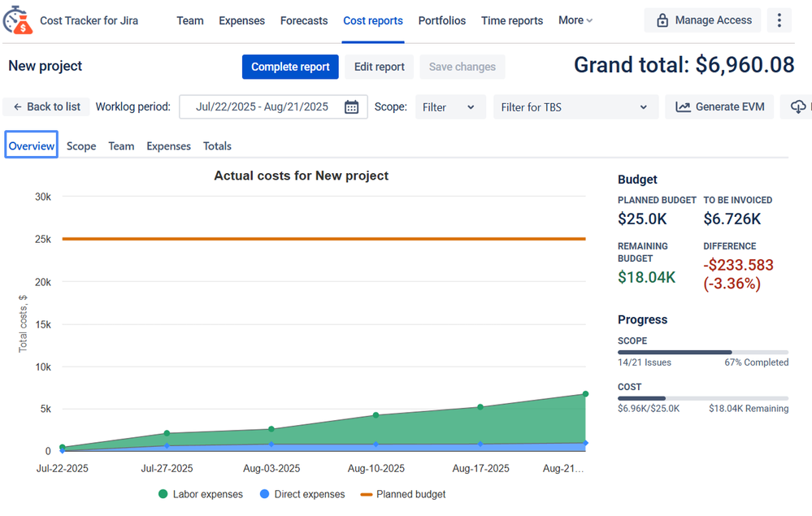The height and width of the screenshot is (516, 812).
Task: Open the calendar date picker icon
Action: pos(351,107)
